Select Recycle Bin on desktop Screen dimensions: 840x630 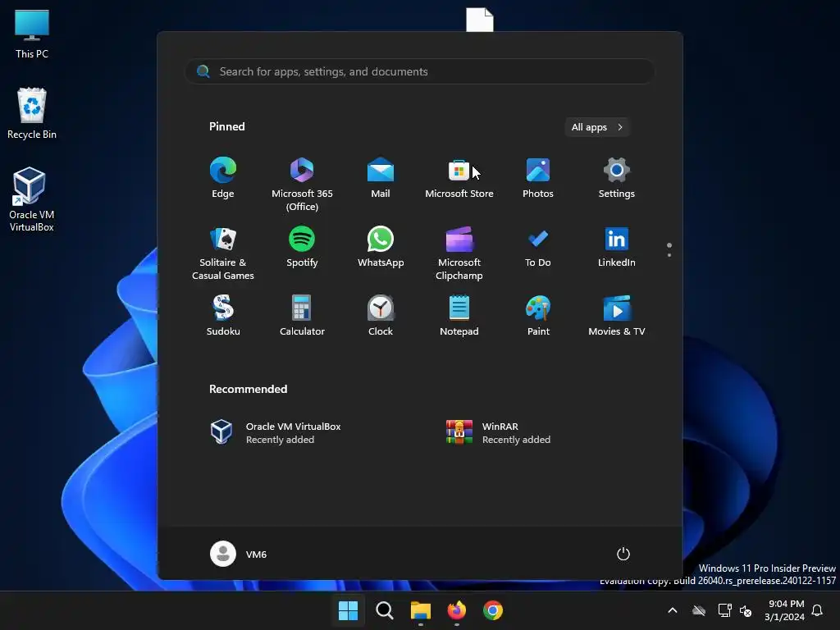pyautogui.click(x=32, y=113)
